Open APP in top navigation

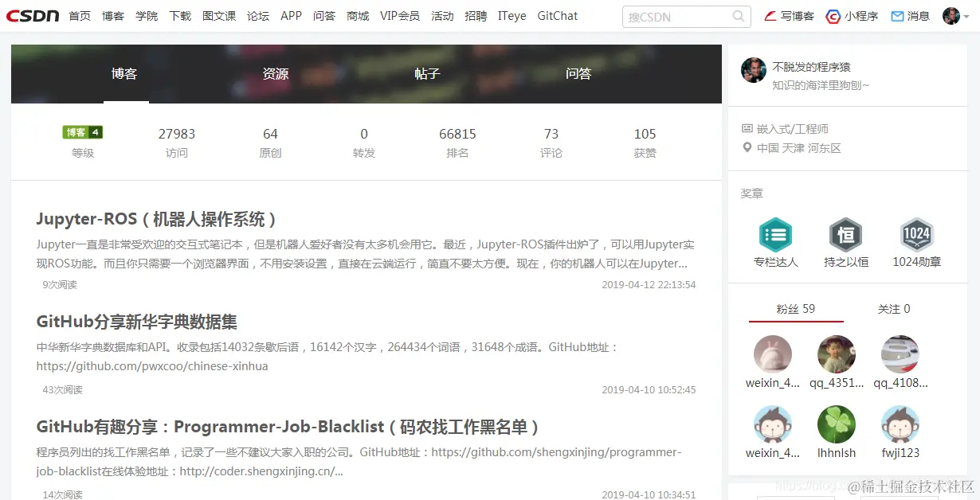click(x=292, y=16)
